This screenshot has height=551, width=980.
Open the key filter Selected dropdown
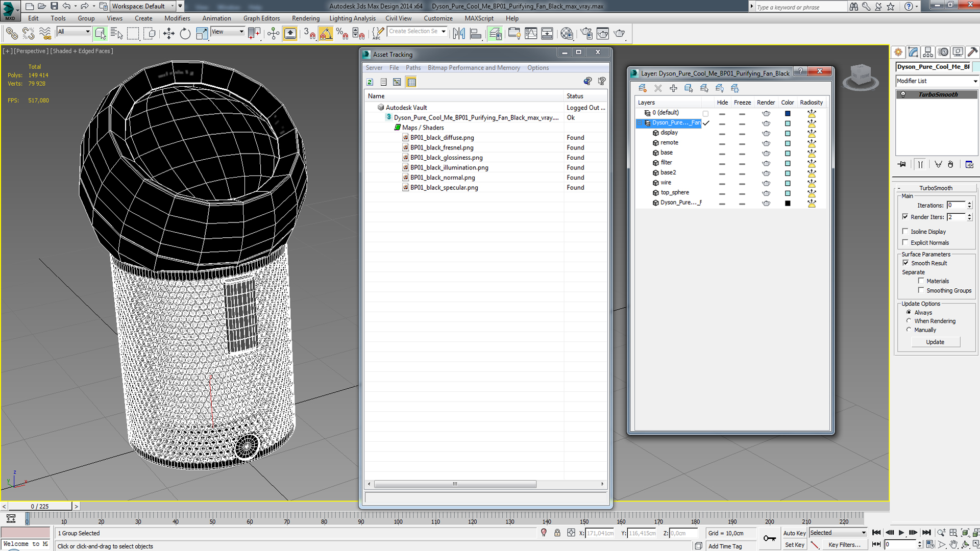838,533
